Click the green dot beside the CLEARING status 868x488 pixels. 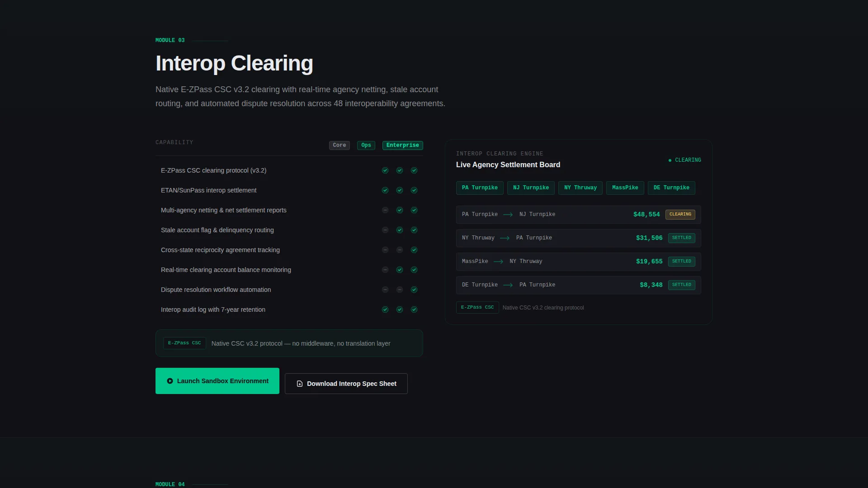(x=670, y=160)
